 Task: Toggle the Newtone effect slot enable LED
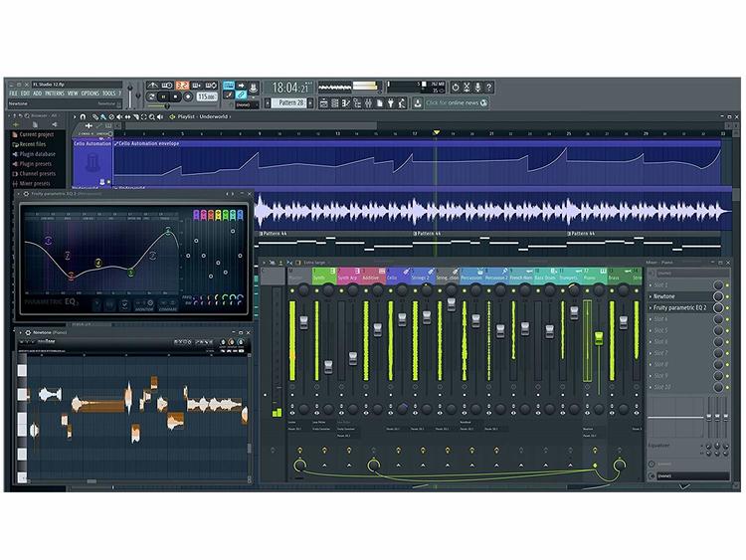727,296
